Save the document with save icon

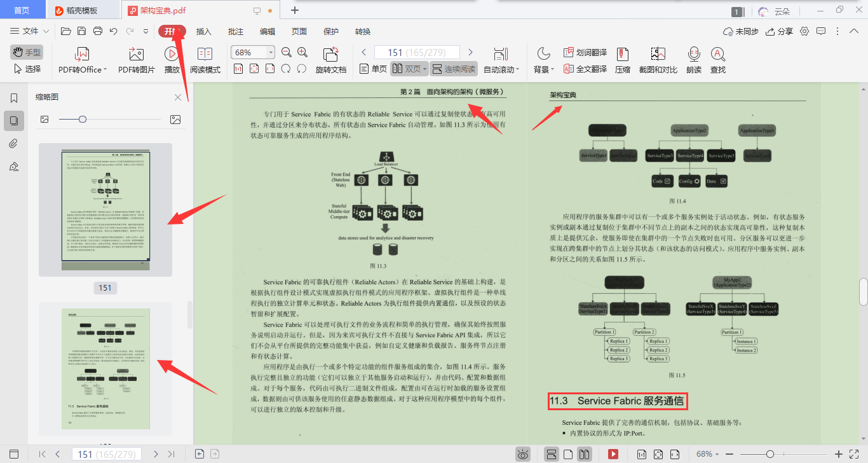81,31
